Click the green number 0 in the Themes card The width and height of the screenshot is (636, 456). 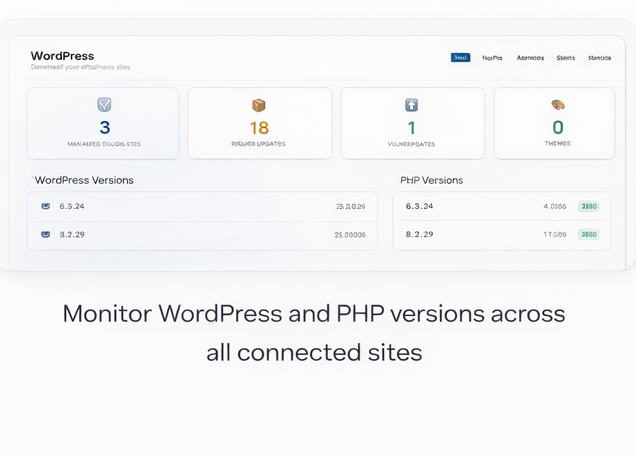[558, 127]
